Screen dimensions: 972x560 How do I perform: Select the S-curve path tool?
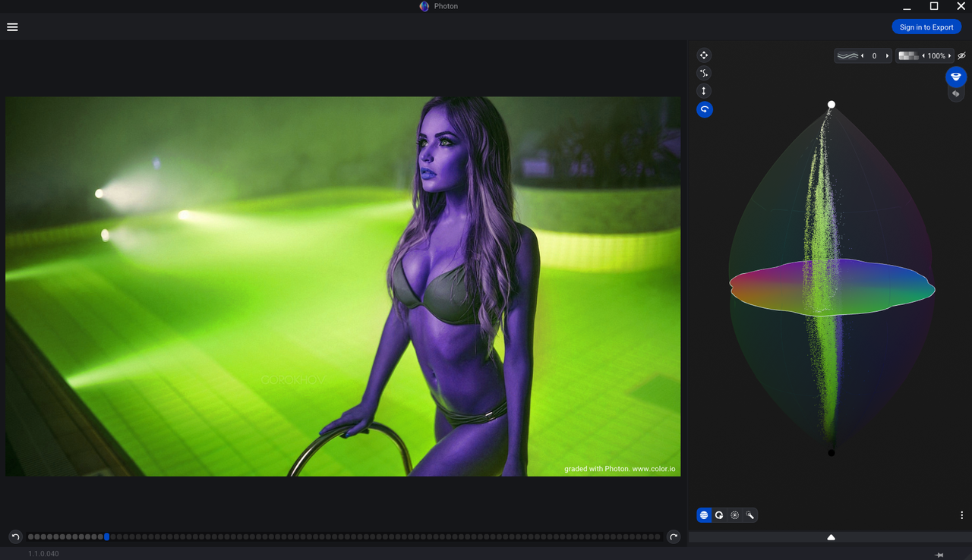pyautogui.click(x=704, y=73)
